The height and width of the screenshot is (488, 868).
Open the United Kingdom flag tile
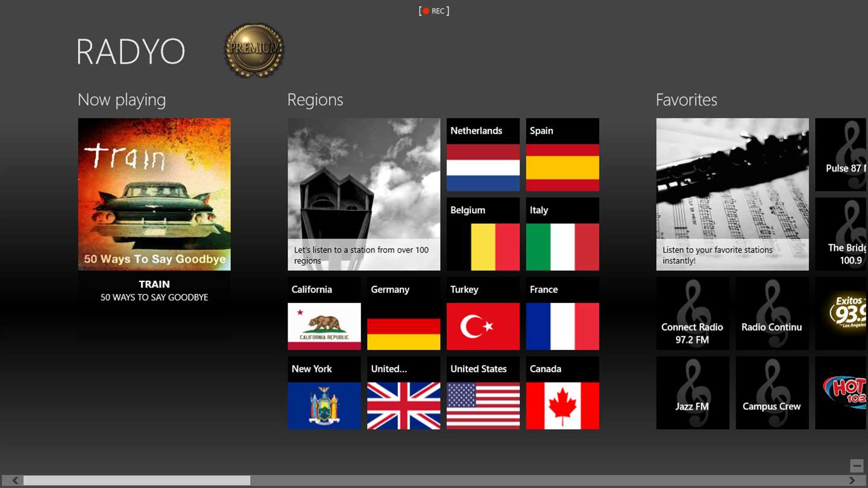pos(404,393)
